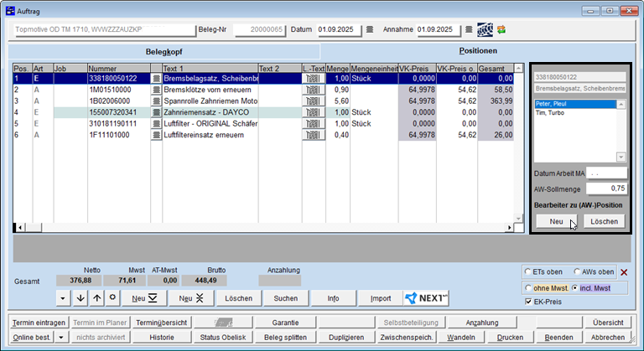Select incl. Mwst radio option
The height and width of the screenshot is (351, 644).
pos(574,288)
